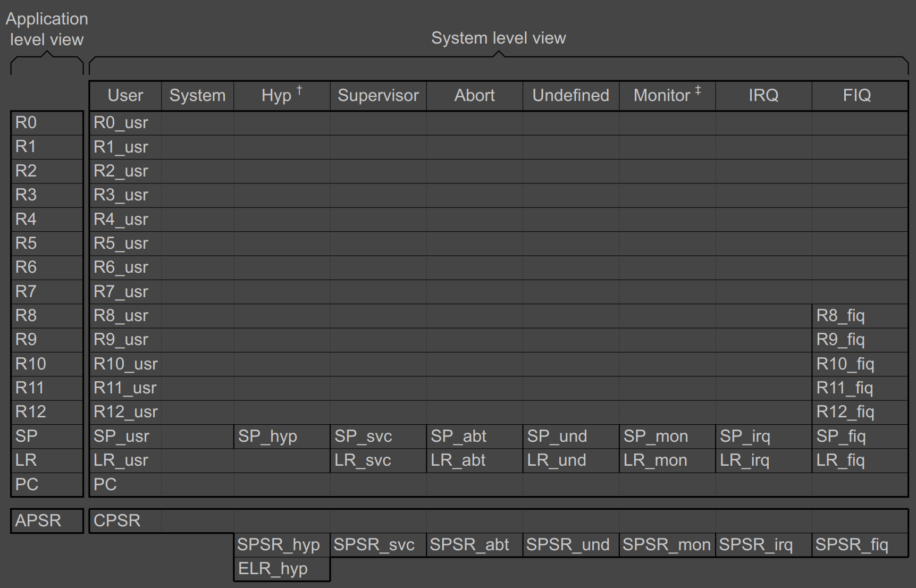Click the R10_usr cell
The width and height of the screenshot is (916, 588).
125,364
